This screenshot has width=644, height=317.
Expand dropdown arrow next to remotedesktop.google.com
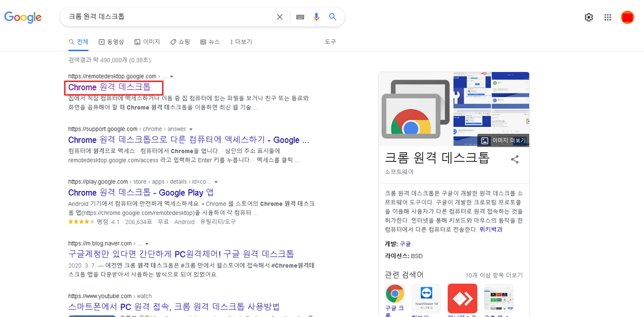[x=172, y=76]
